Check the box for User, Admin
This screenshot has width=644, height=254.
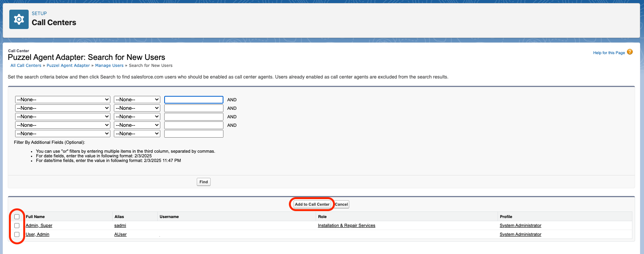tap(17, 235)
